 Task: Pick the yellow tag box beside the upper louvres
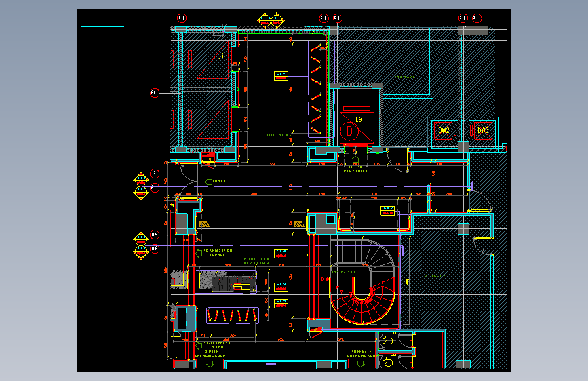click(281, 76)
